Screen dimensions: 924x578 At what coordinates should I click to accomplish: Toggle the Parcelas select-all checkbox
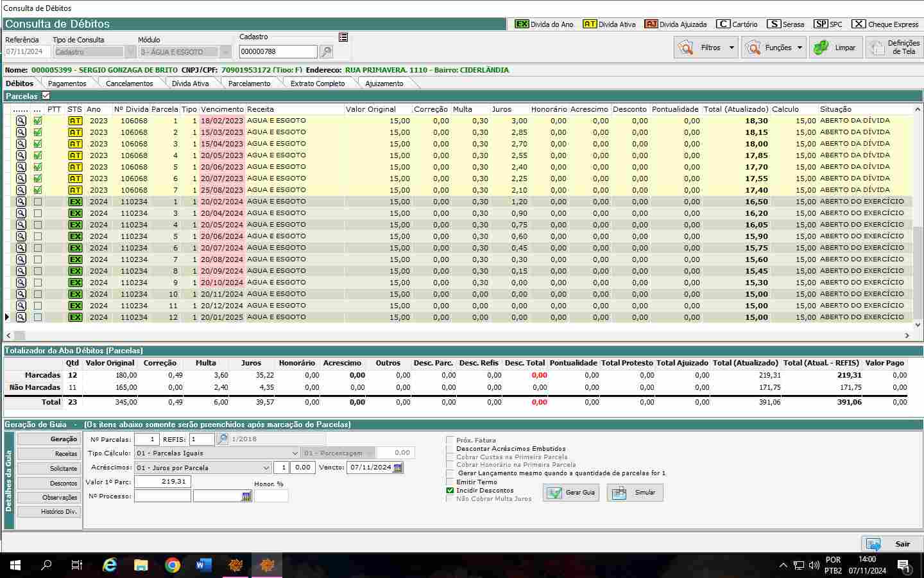coord(46,96)
